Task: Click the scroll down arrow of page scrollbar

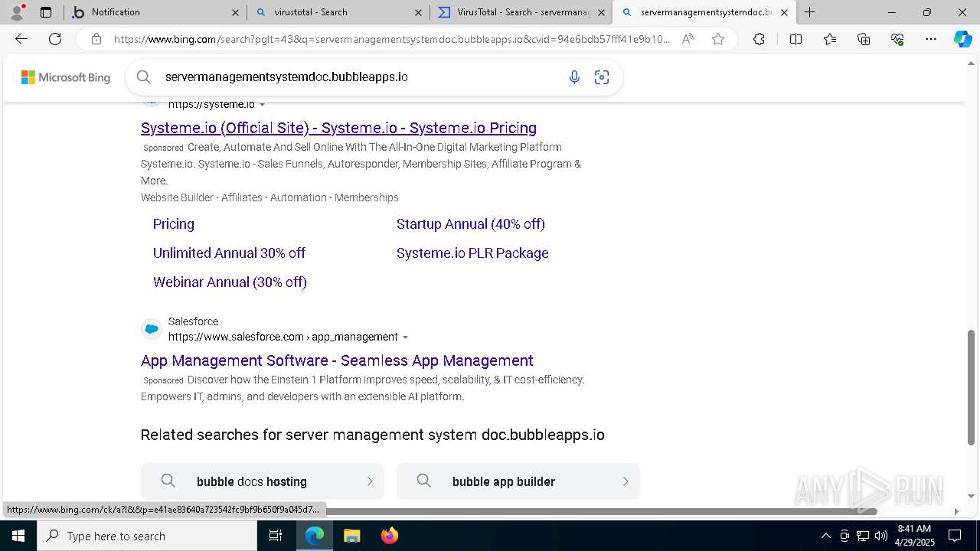Action: (972, 497)
